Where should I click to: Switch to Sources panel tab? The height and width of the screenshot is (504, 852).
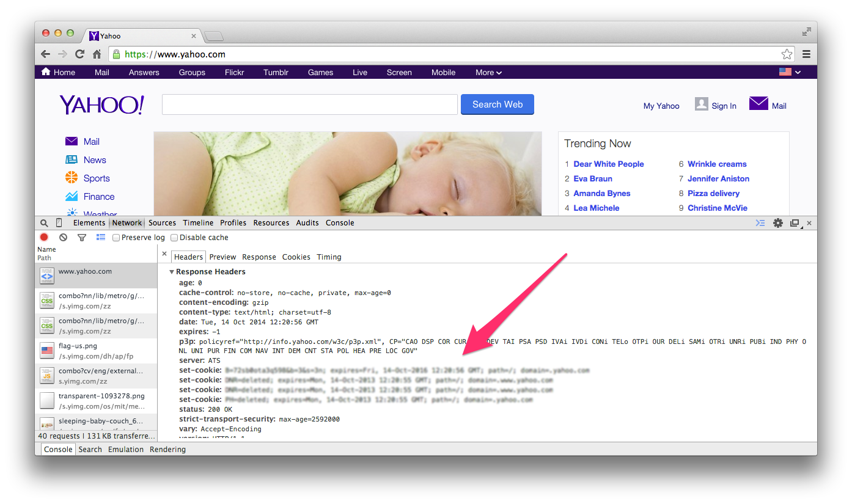click(x=162, y=223)
